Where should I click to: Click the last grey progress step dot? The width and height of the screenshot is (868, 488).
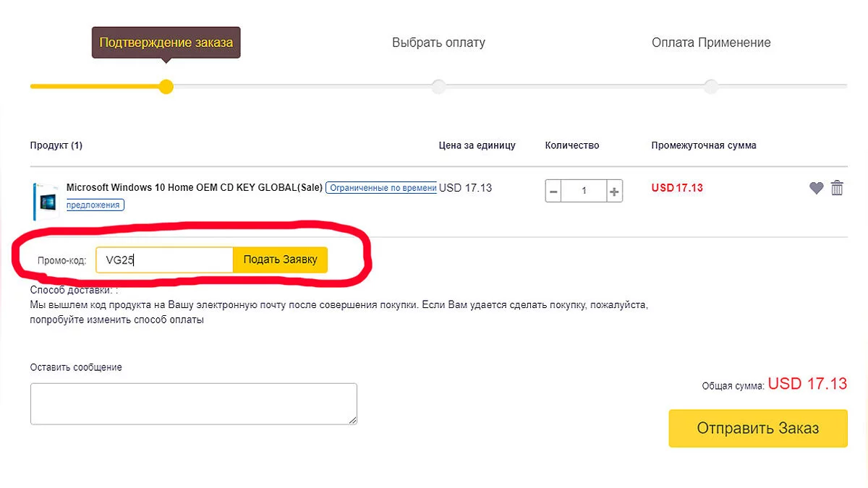tap(711, 87)
